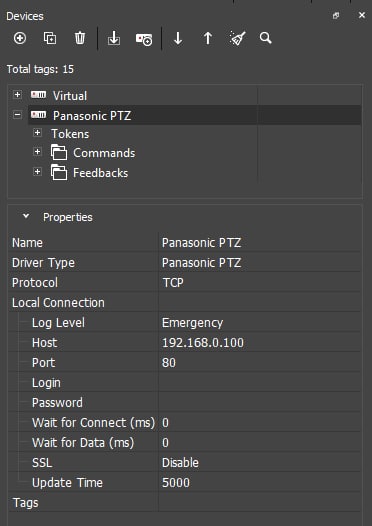This screenshot has width=372, height=526.
Task: Click the add tag device icon
Action: [144, 39]
